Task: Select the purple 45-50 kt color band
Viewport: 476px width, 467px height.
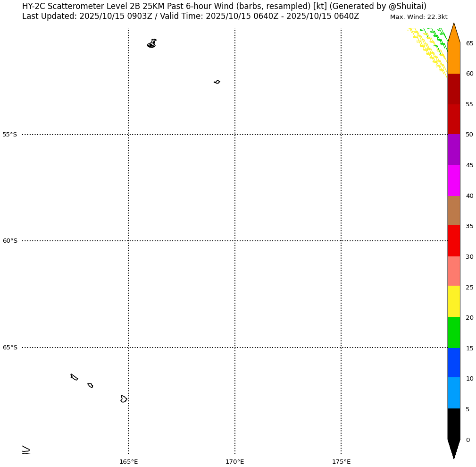Action: pos(453,150)
